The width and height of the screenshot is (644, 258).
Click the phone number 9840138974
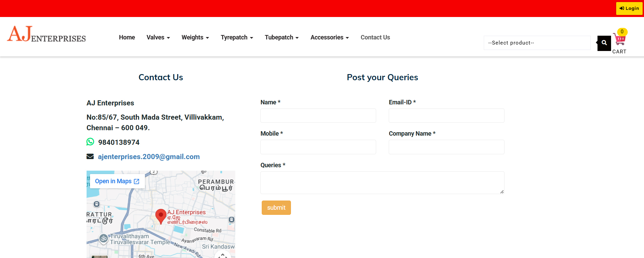click(119, 142)
